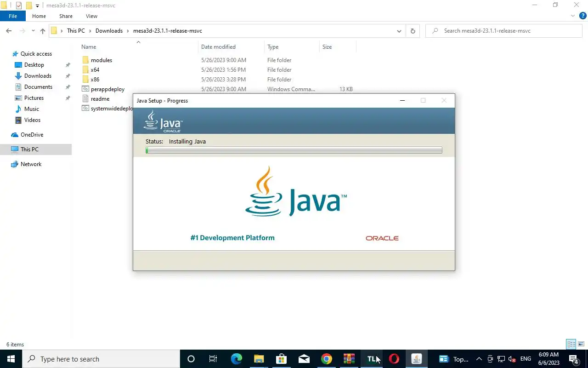Screen dimensions: 588x368
Task: Click Downloads in address breadcrumb
Action: (x=109, y=31)
